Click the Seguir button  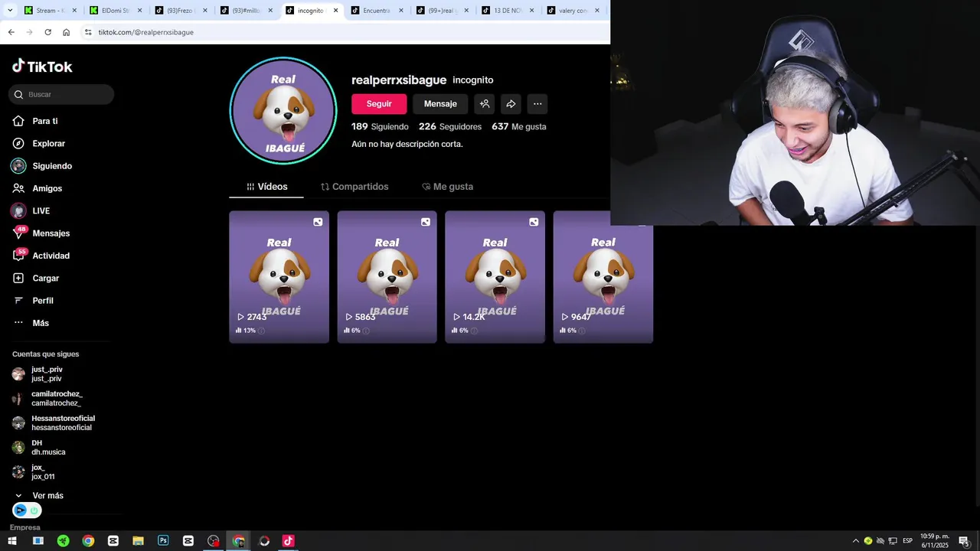click(379, 104)
